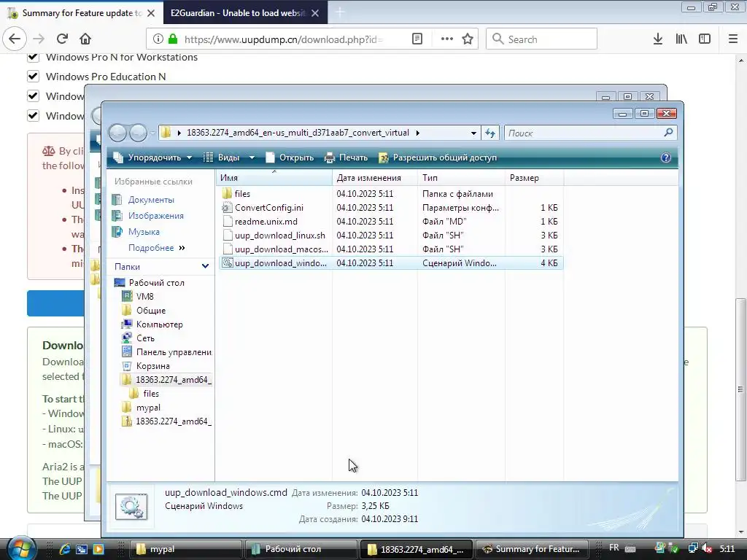The width and height of the screenshot is (747, 560).
Task: Sort by Размер column header
Action: [534, 178]
